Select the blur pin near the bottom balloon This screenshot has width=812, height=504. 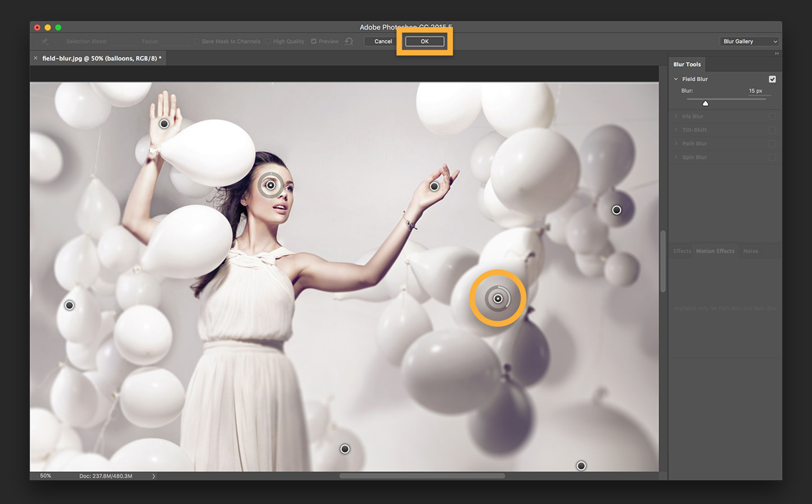pos(345,449)
